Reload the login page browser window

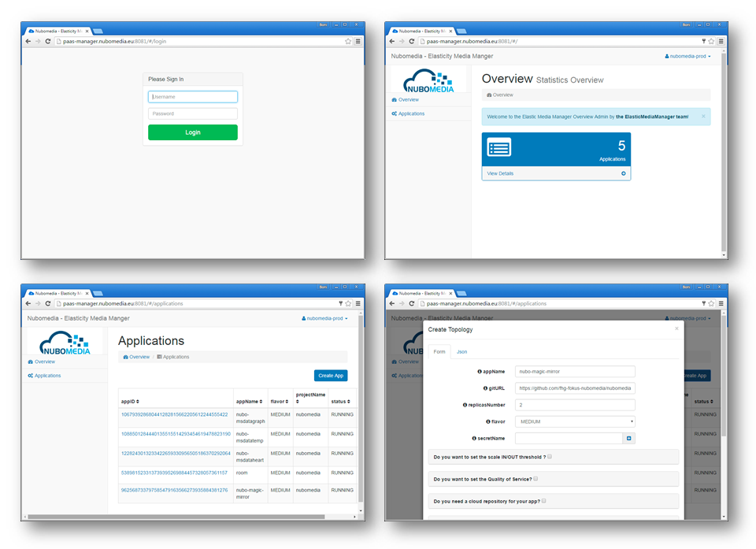pos(48,42)
